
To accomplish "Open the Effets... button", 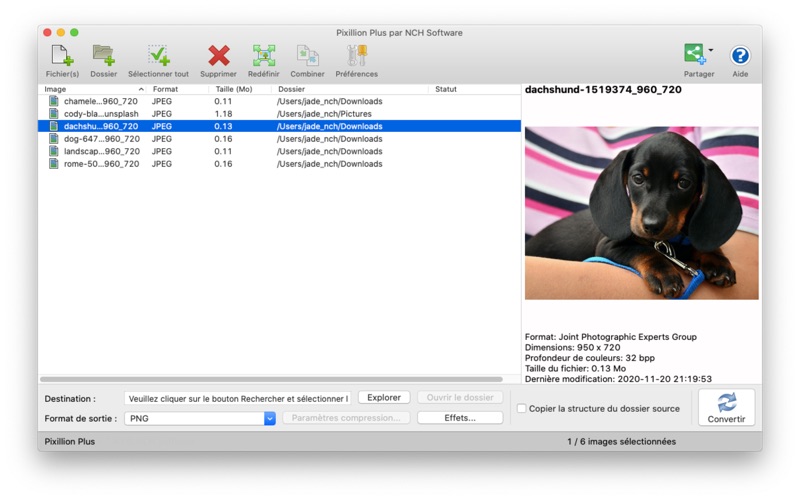I will pos(460,418).
